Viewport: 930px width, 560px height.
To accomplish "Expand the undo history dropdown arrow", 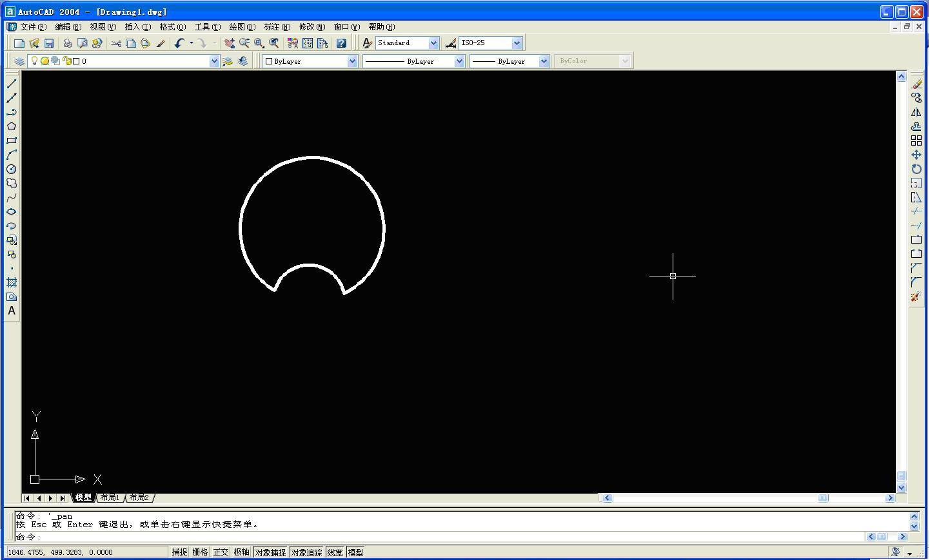I will [x=191, y=43].
